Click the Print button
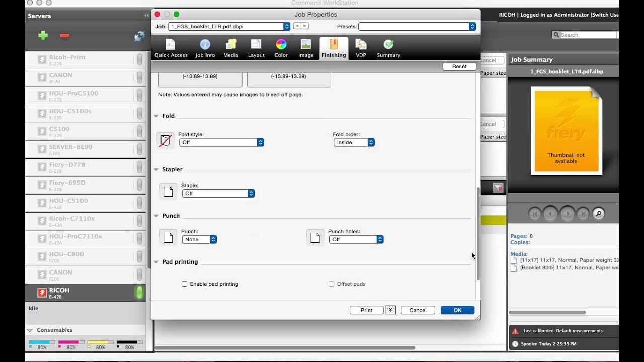 point(367,310)
